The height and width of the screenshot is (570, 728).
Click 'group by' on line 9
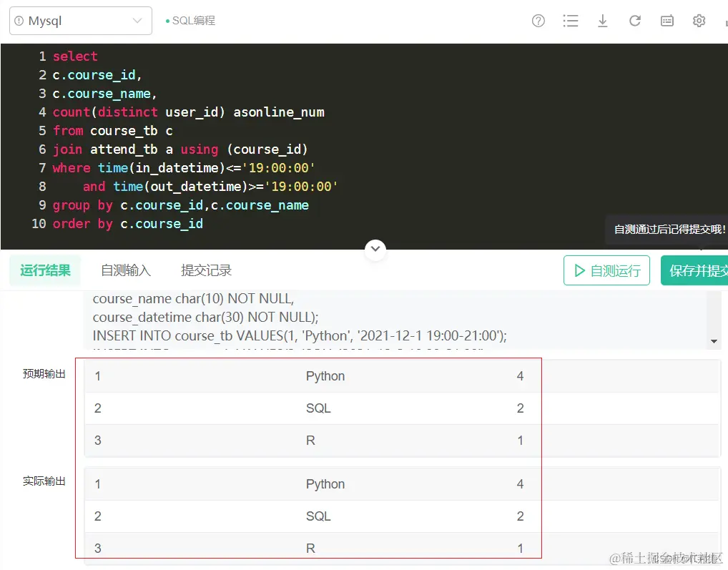(83, 205)
